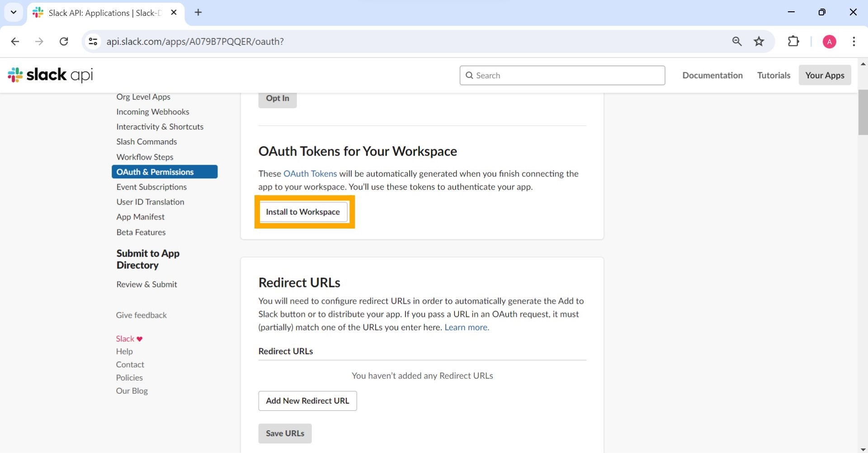The image size is (868, 453).
Task: Close the Slack API tab
Action: point(174,13)
